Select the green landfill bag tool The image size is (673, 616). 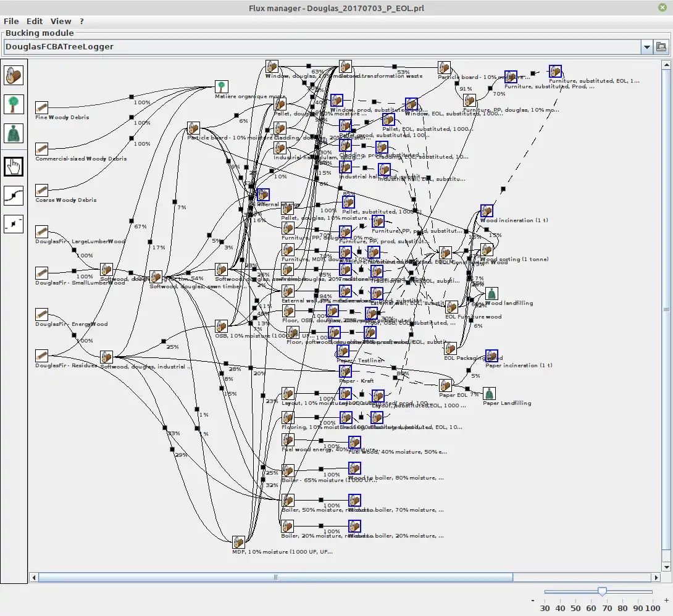point(14,133)
